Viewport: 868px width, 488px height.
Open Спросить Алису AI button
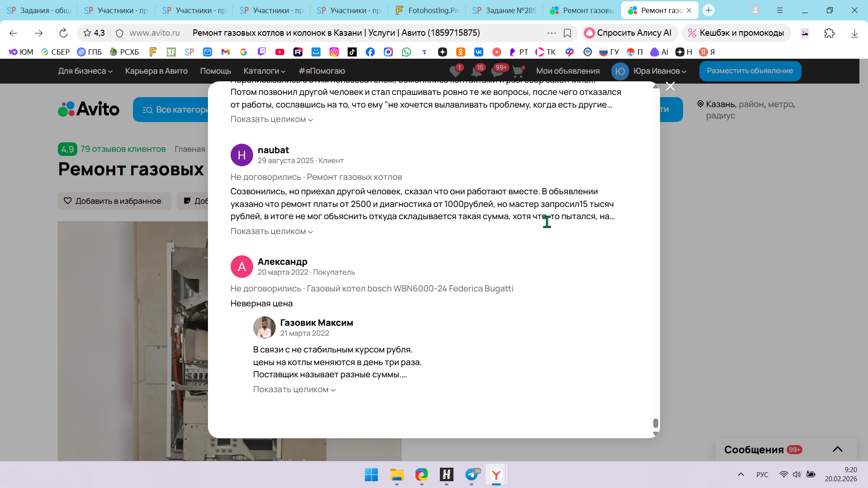tap(628, 33)
